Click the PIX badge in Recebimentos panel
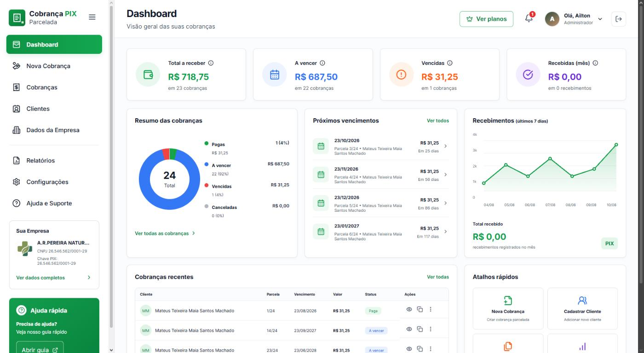The height and width of the screenshot is (353, 644). [x=609, y=243]
